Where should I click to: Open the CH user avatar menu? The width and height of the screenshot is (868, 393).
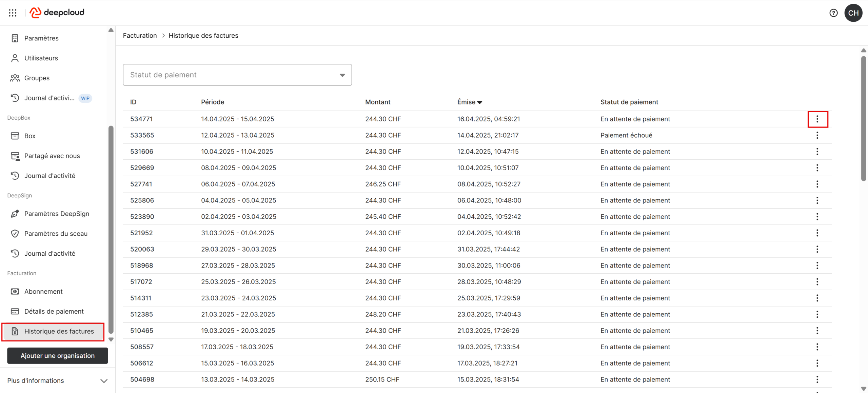click(x=853, y=13)
